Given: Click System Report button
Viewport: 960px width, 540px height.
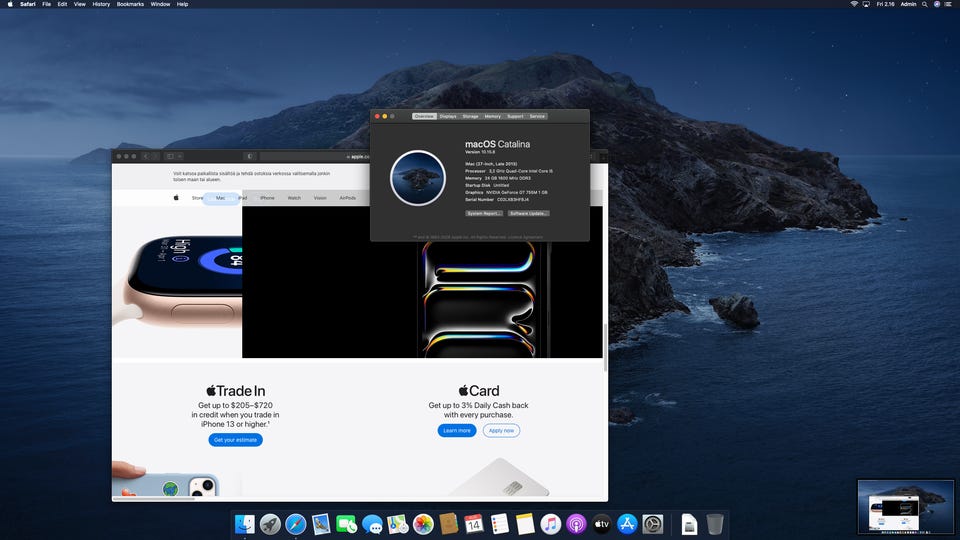Looking at the screenshot, I should click(x=484, y=214).
